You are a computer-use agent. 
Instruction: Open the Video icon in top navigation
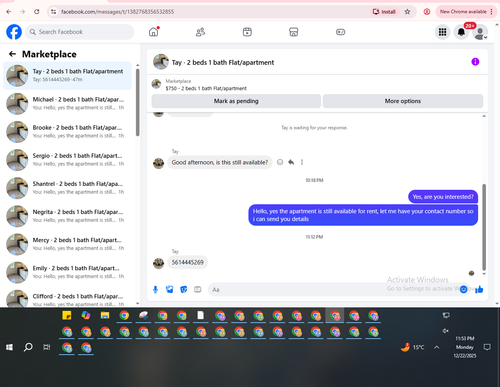coord(247,32)
